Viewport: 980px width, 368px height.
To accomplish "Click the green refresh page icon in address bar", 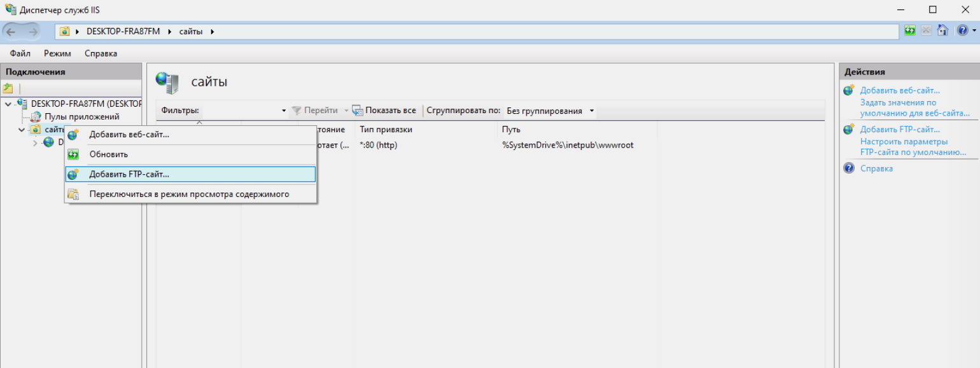I will pyautogui.click(x=911, y=31).
